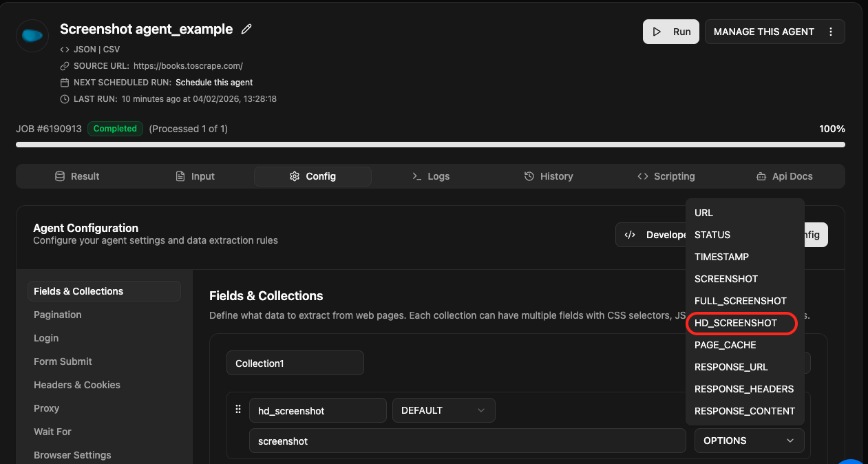The image size is (868, 464).
Task: Click the pencil icon to rename agent
Action: [x=246, y=29]
